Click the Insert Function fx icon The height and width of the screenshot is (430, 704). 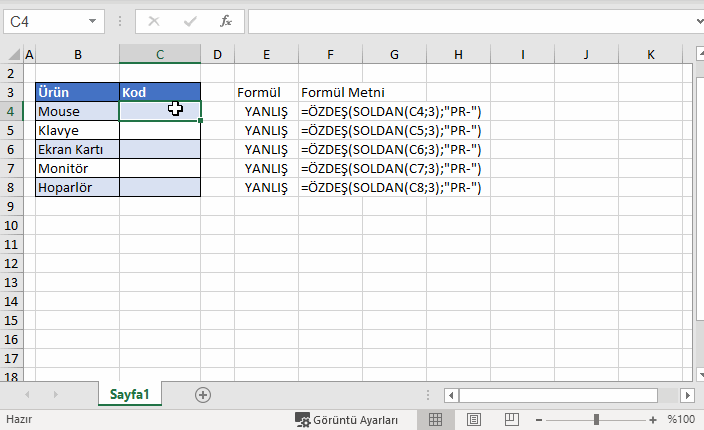(226, 20)
